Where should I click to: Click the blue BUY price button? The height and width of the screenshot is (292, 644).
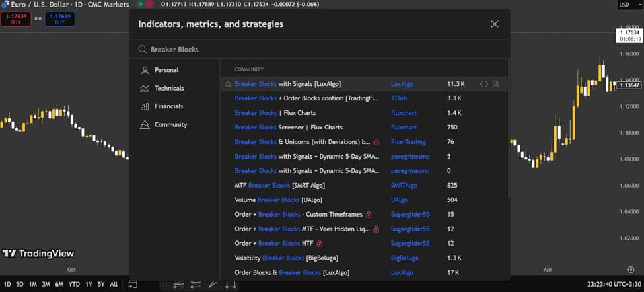59,19
